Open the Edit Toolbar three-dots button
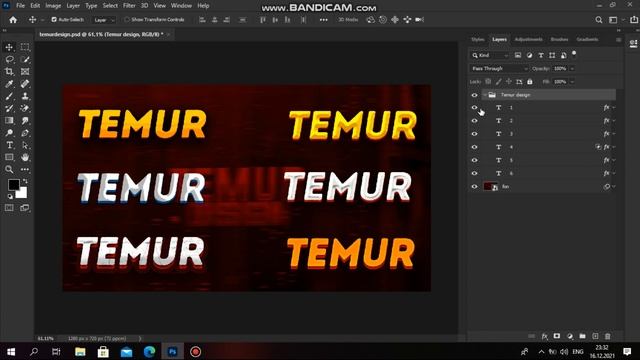640x360 pixels. [x=25, y=169]
